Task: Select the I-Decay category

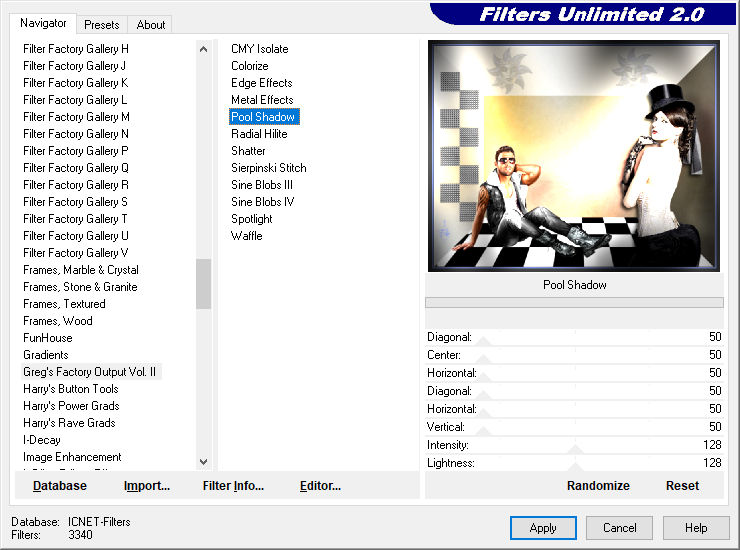Action: [x=42, y=440]
